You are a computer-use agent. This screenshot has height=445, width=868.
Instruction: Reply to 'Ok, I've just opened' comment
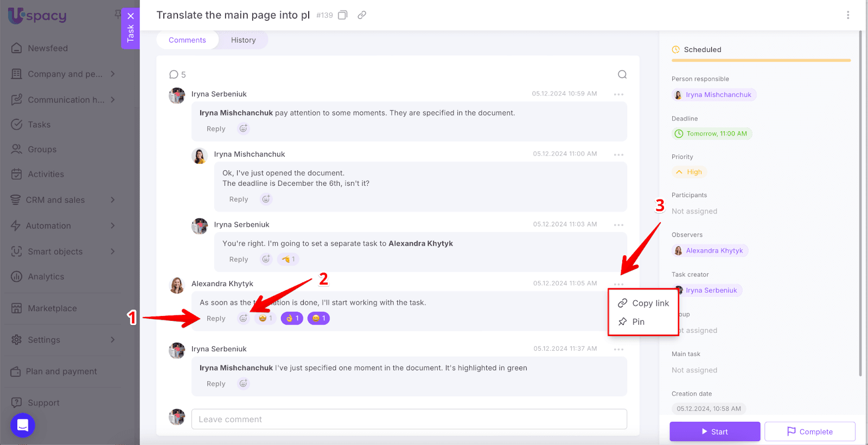(x=239, y=199)
